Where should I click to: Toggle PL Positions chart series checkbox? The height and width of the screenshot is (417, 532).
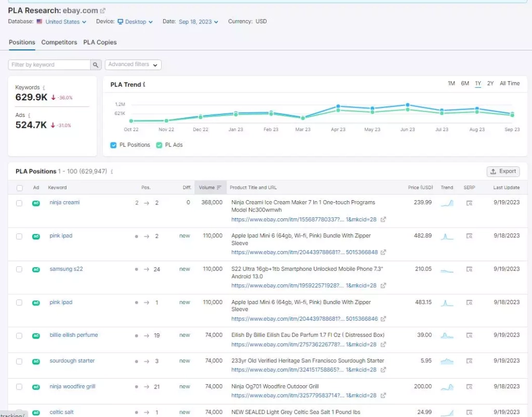point(113,145)
